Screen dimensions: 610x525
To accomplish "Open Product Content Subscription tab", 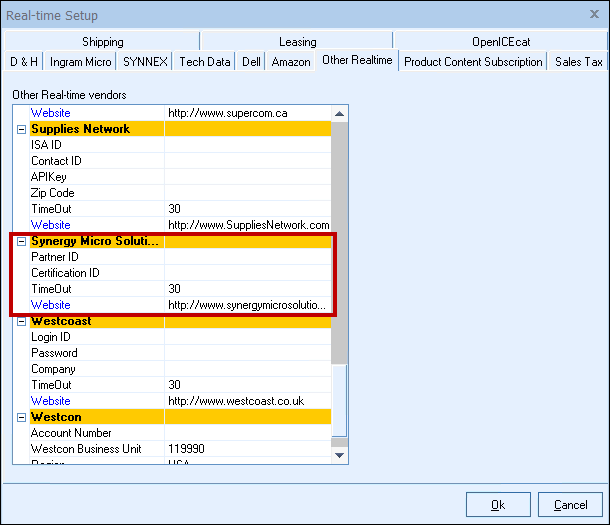I will [473, 62].
